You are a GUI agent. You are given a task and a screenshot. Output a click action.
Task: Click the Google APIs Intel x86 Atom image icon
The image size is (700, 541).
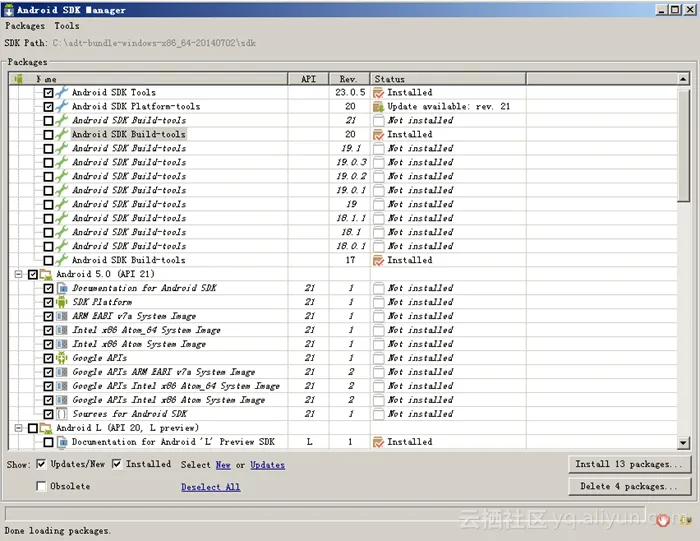(62, 400)
